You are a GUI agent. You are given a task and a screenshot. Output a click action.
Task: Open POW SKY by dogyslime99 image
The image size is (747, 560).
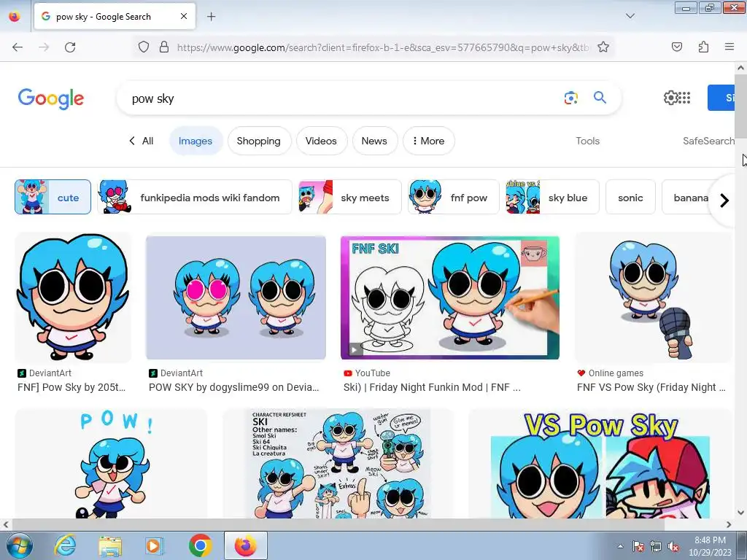(x=236, y=297)
